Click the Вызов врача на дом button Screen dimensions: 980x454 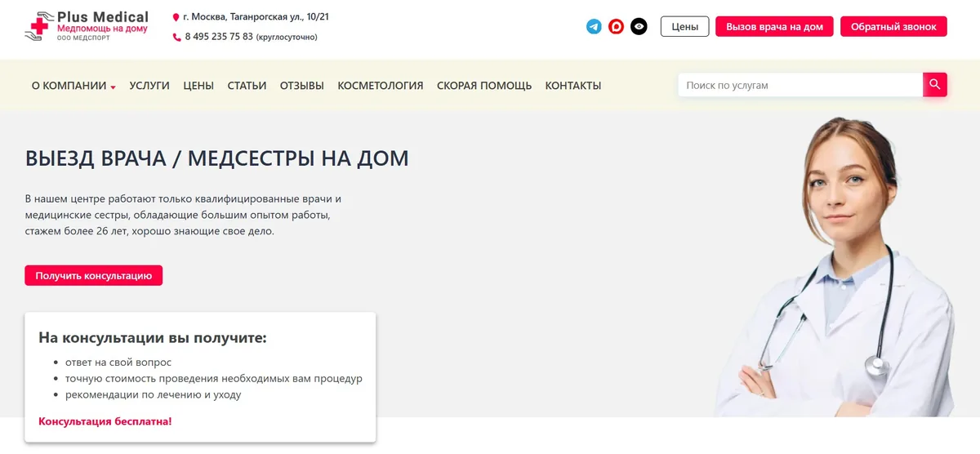tap(774, 26)
